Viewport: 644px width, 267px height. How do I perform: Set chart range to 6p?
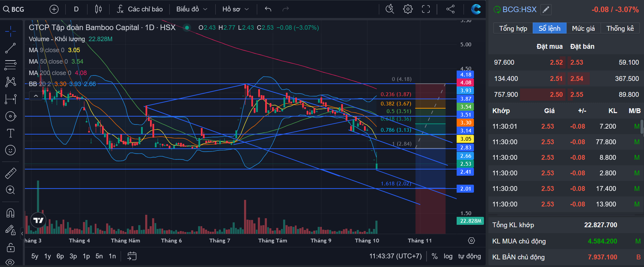60,256
